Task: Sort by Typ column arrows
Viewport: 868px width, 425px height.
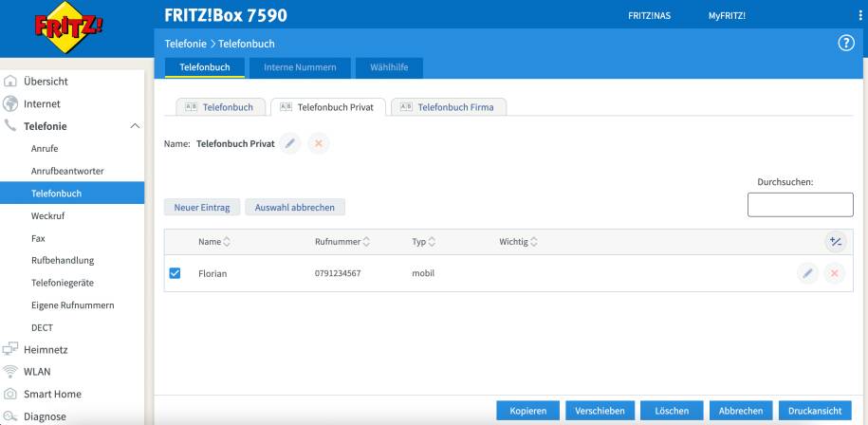Action: point(432,242)
